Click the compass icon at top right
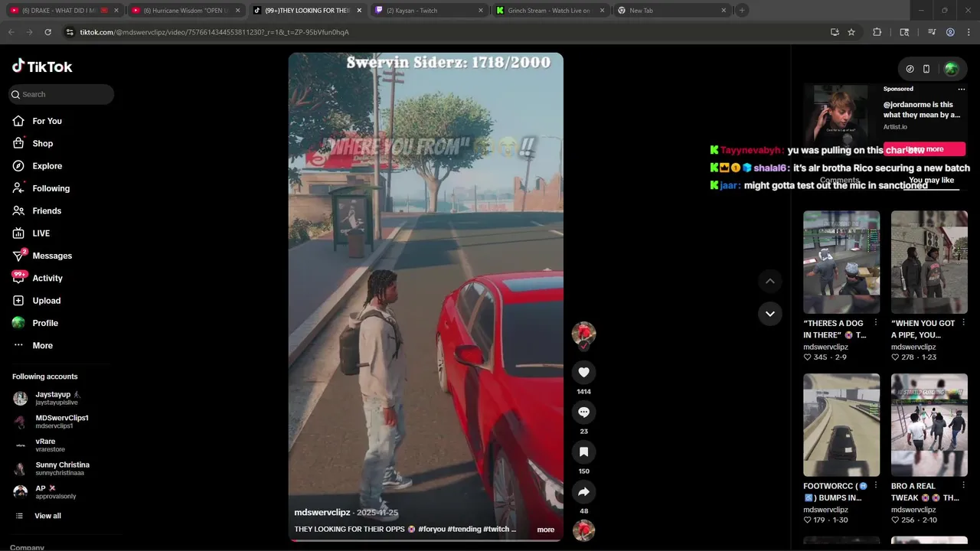The height and width of the screenshot is (551, 980). tap(910, 69)
